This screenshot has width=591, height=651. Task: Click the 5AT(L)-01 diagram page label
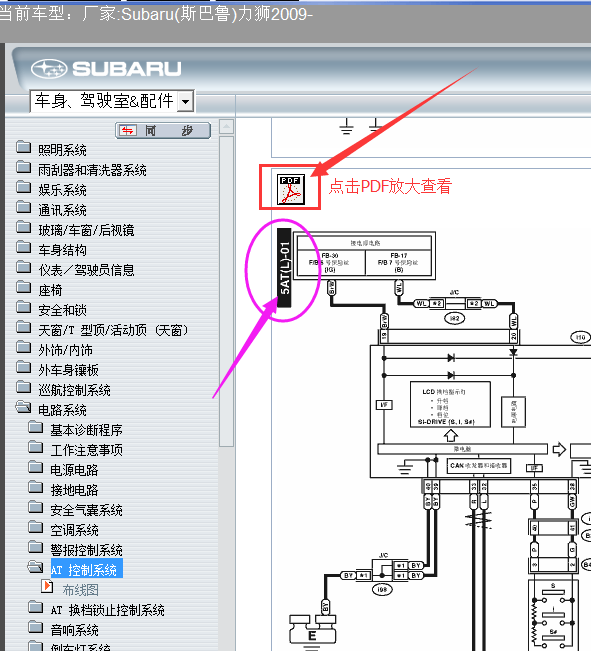tap(284, 268)
